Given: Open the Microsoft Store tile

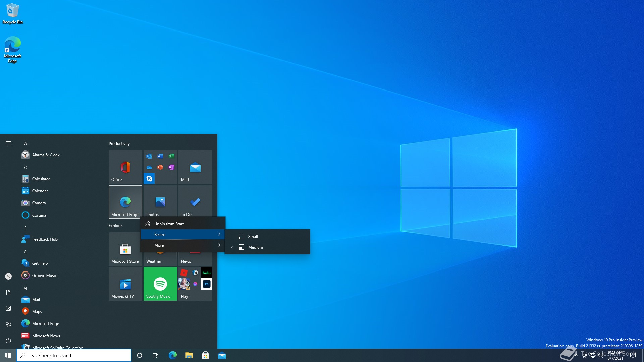Looking at the screenshot, I should coord(125,249).
